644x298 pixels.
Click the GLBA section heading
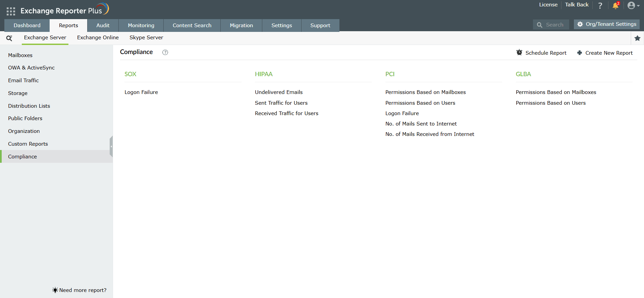click(523, 74)
